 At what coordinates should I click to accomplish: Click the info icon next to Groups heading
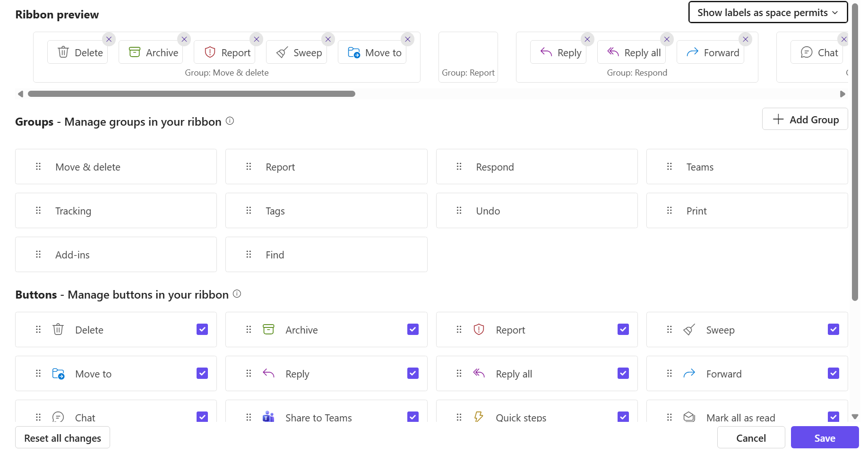click(x=230, y=121)
